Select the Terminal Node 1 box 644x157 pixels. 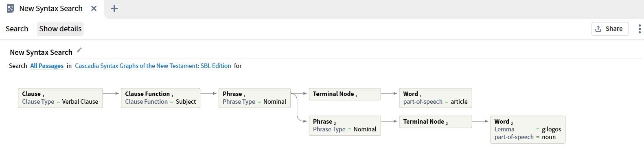pyautogui.click(x=345, y=94)
